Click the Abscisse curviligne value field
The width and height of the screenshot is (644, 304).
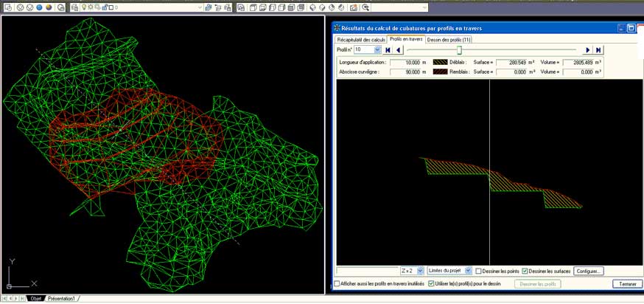tap(405, 72)
